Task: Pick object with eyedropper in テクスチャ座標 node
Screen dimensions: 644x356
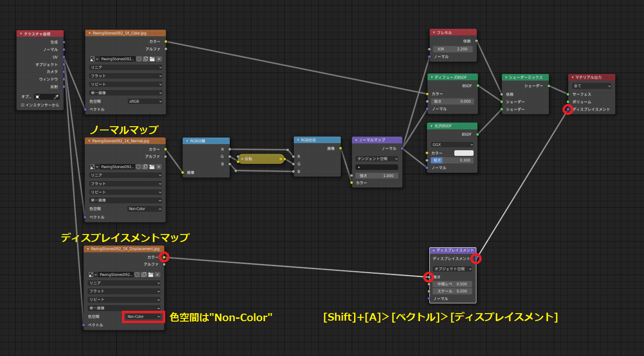Action: point(56,97)
